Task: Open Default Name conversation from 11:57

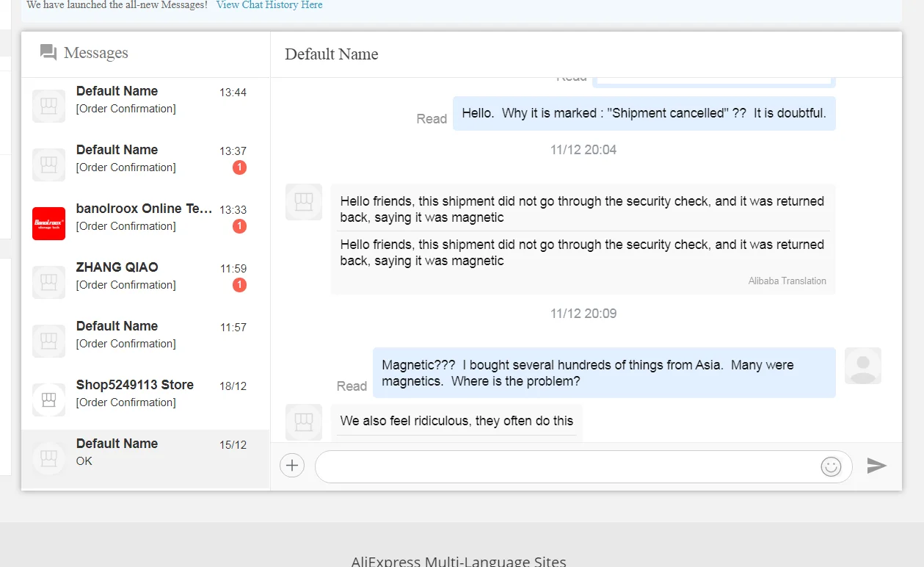Action: click(145, 342)
